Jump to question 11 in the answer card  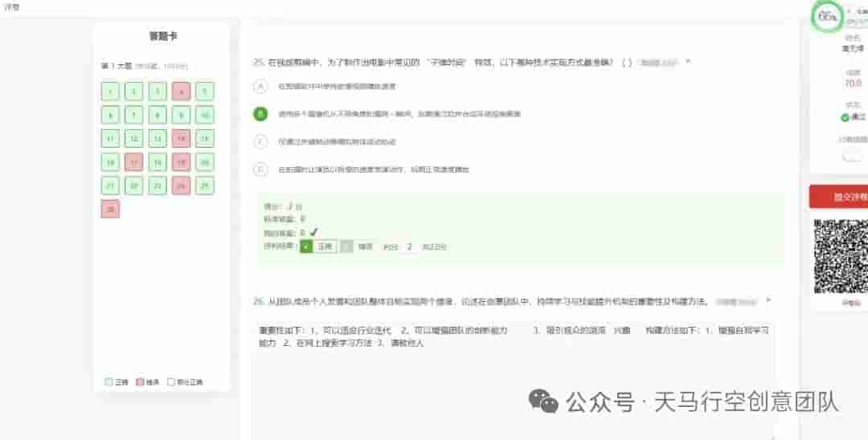[x=110, y=138]
